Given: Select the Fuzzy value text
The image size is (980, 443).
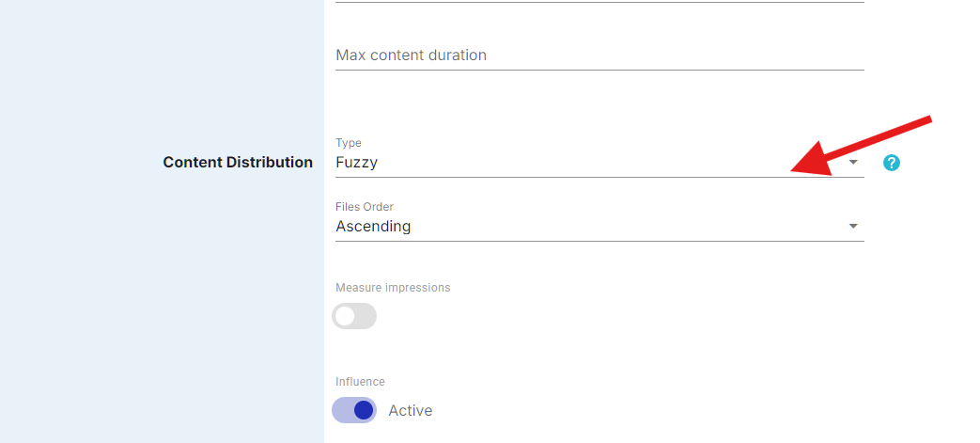Looking at the screenshot, I should 356,163.
